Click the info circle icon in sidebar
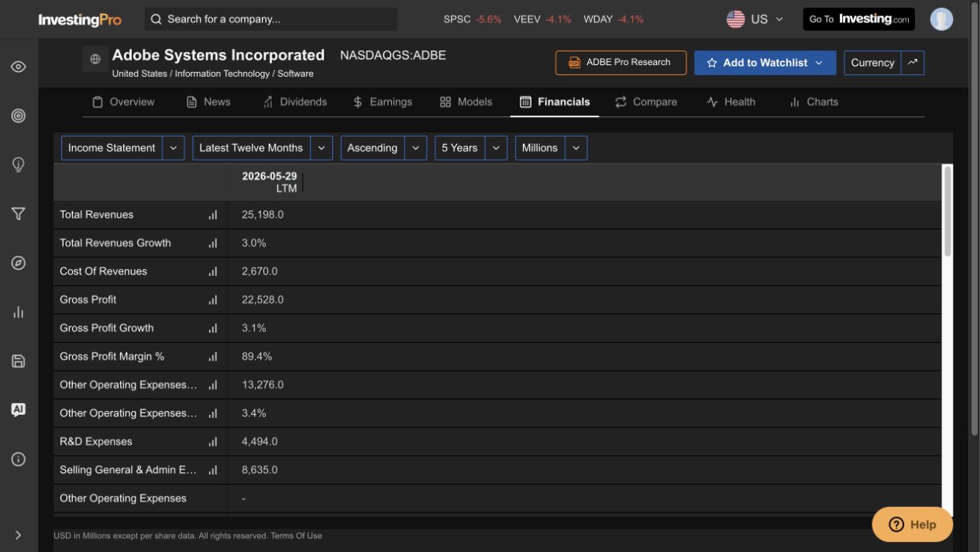980x552 pixels. pyautogui.click(x=19, y=459)
